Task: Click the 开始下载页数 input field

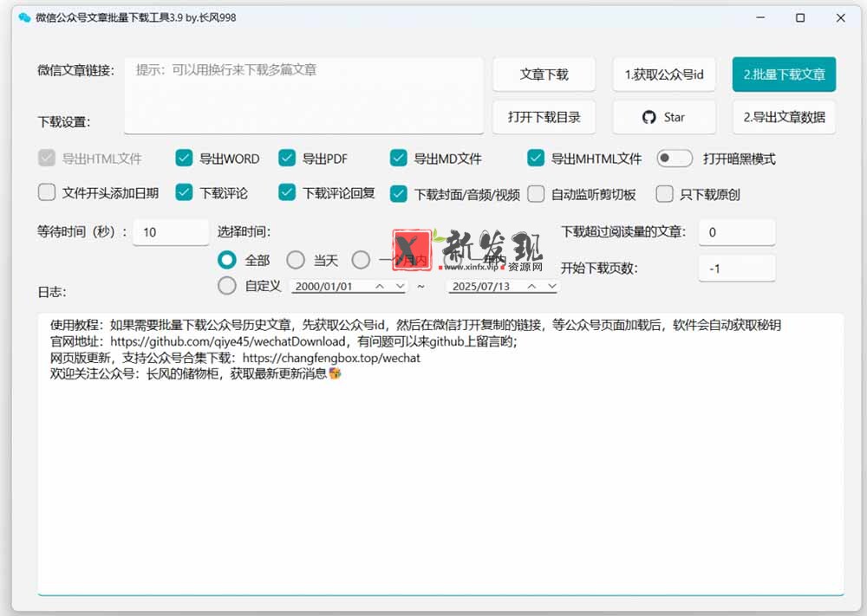Action: (736, 269)
